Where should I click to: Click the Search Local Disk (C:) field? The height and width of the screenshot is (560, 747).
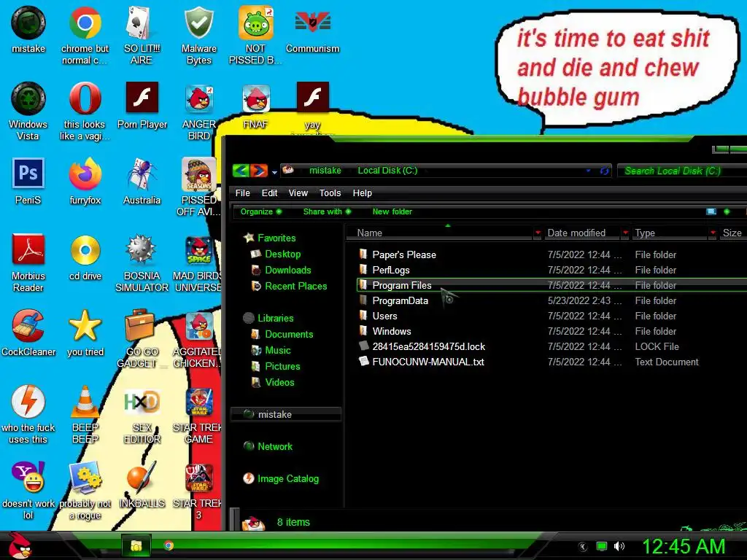(681, 171)
